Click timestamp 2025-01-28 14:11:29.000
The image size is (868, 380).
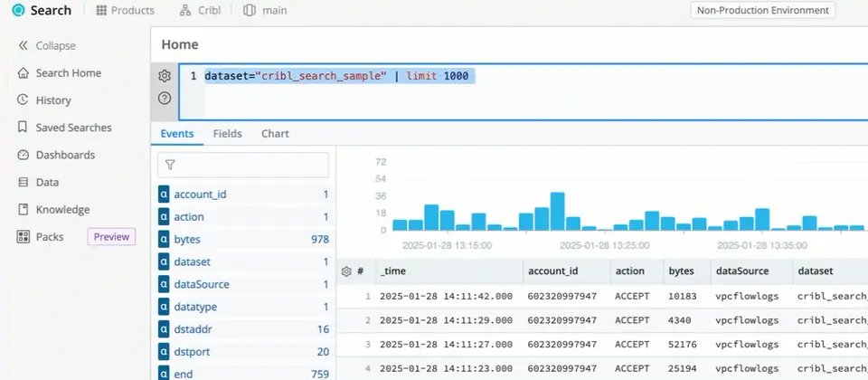446,320
